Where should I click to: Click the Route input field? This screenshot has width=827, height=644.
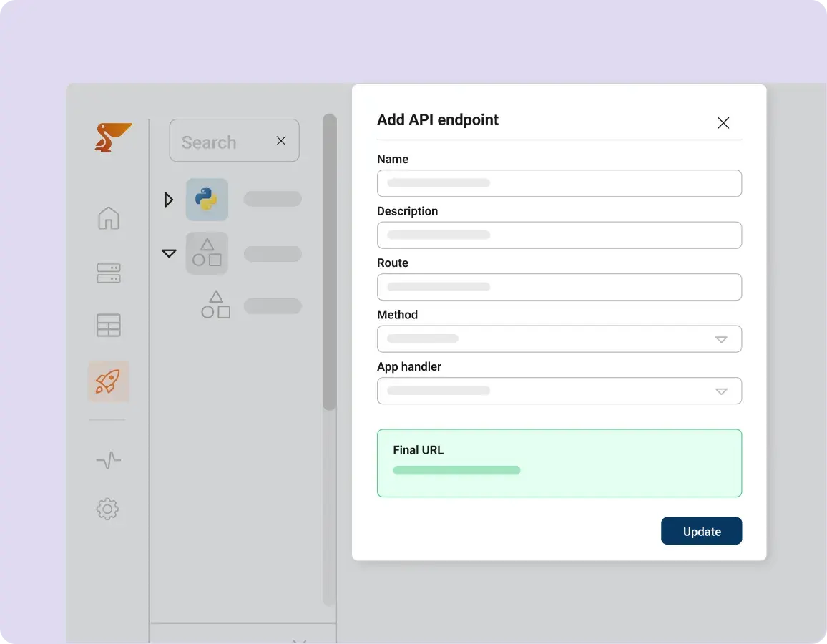[559, 287]
